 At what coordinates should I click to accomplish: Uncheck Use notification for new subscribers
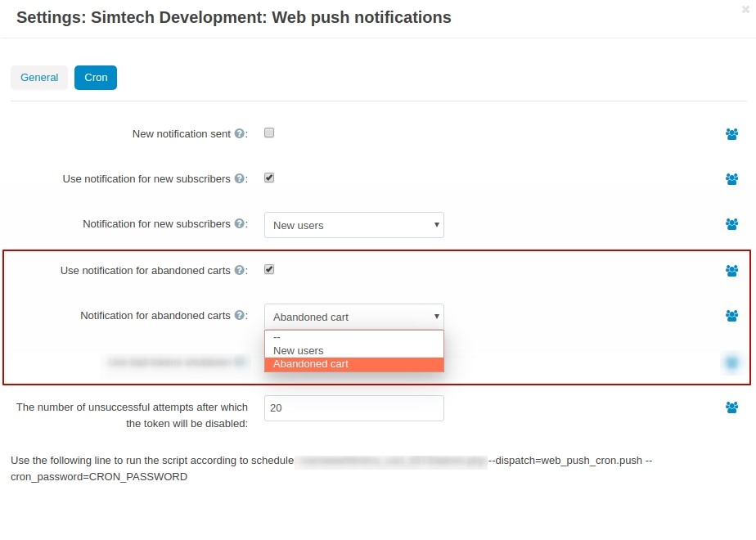click(x=269, y=178)
